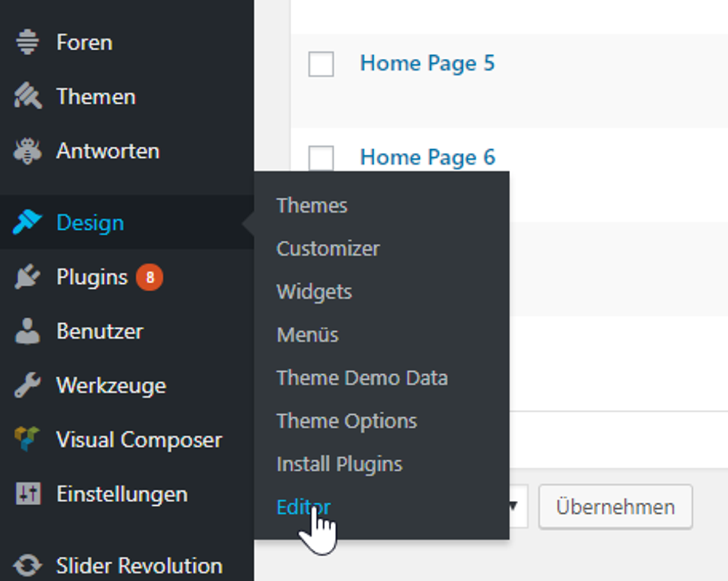
Task: Click the Foren beehive icon
Action: pyautogui.click(x=27, y=42)
